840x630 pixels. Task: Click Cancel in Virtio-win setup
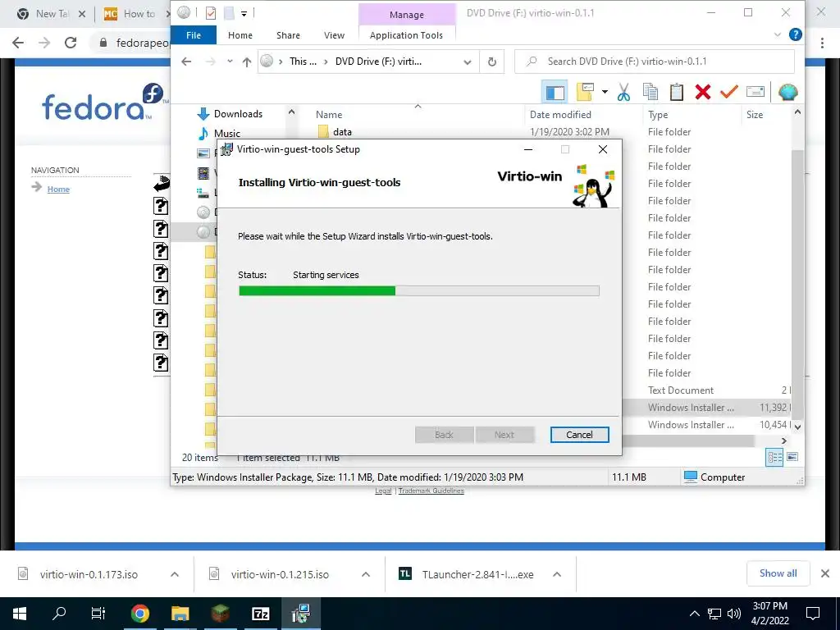pos(579,435)
